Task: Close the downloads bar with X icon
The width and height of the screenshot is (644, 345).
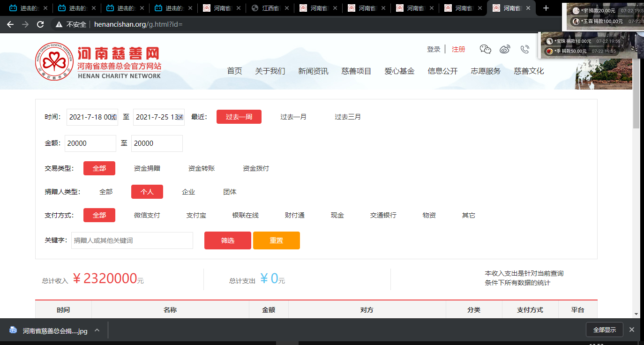Action: coord(632,330)
